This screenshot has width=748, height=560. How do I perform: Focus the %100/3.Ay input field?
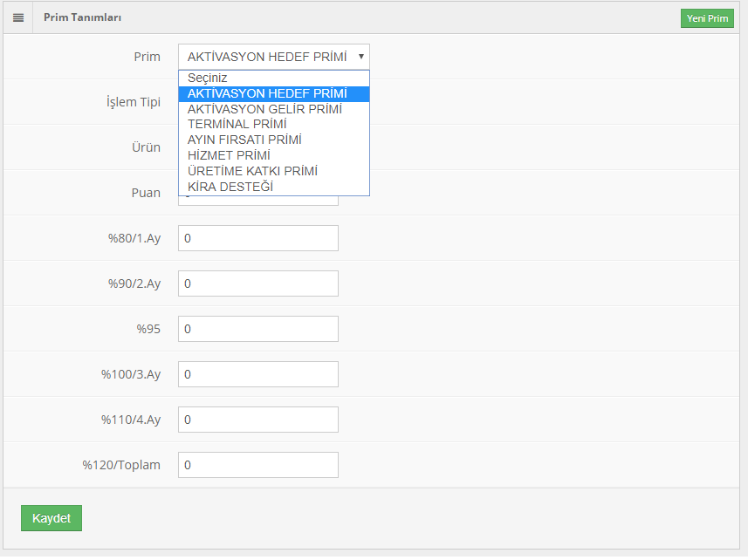pyautogui.click(x=258, y=374)
